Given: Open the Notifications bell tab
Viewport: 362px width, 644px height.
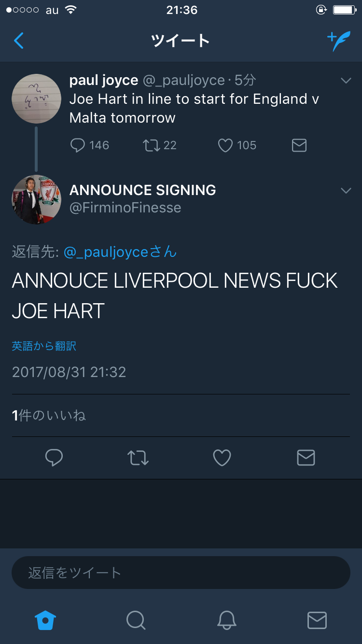Looking at the screenshot, I should click(x=226, y=620).
